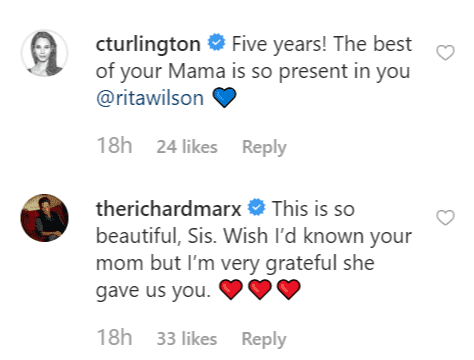Open the cturlington username link
Viewport: 474px width, 360px height.
[148, 44]
